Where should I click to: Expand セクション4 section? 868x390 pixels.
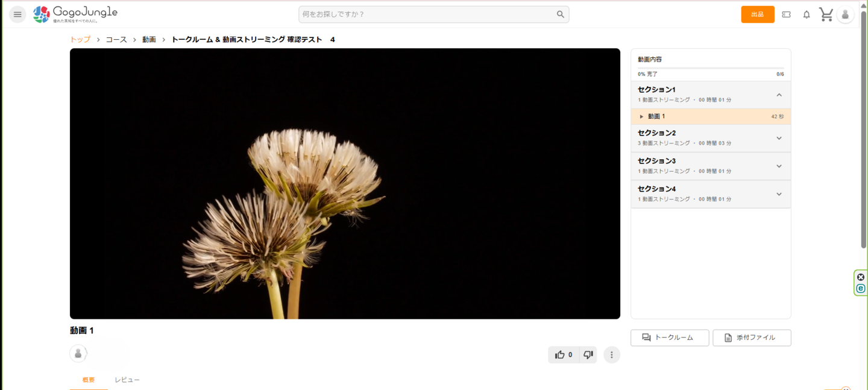tap(779, 194)
